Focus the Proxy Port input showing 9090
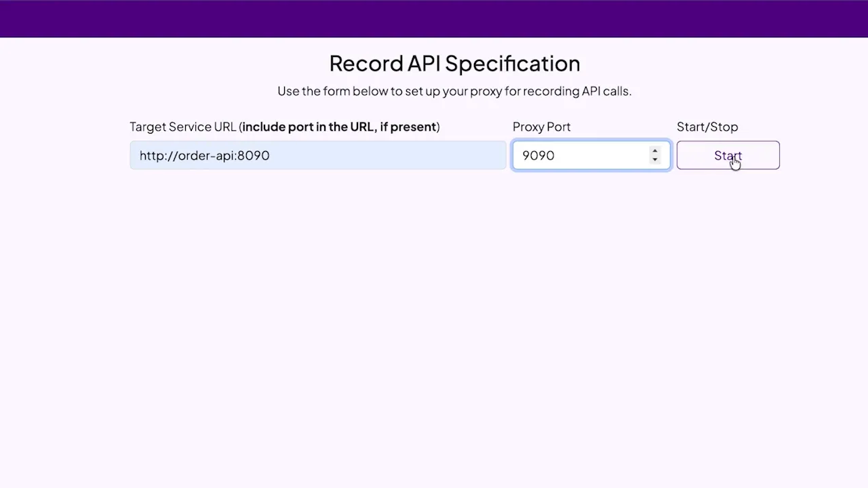This screenshot has width=868, height=488. 583,155
